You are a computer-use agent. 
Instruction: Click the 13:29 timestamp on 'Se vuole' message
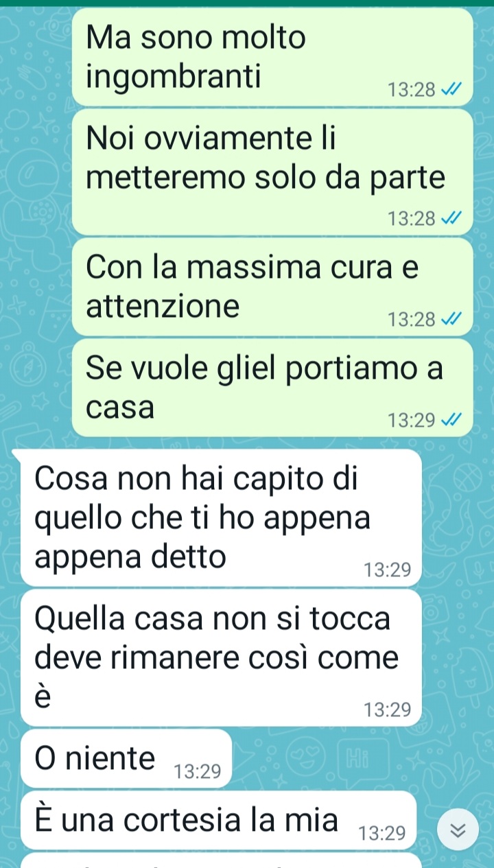coord(412,419)
